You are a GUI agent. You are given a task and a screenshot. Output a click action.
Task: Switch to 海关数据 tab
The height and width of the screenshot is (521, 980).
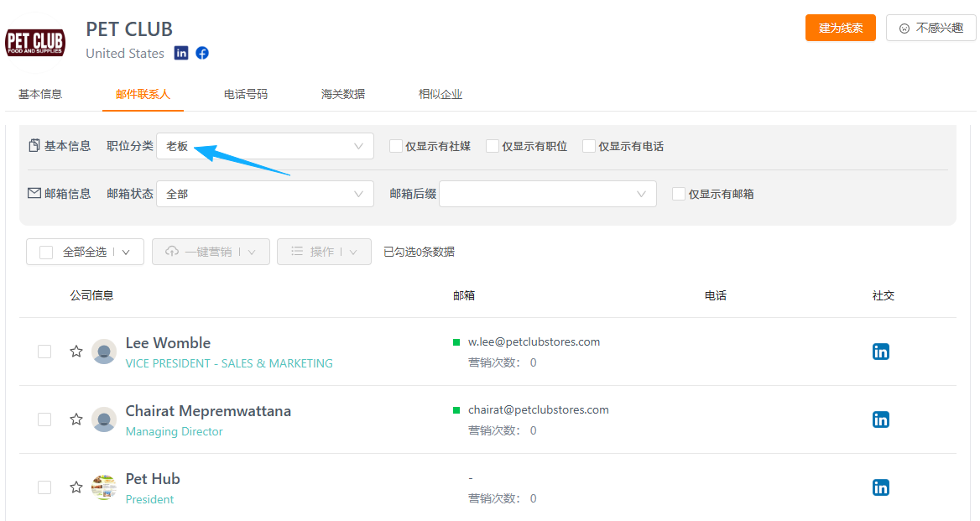pos(343,94)
